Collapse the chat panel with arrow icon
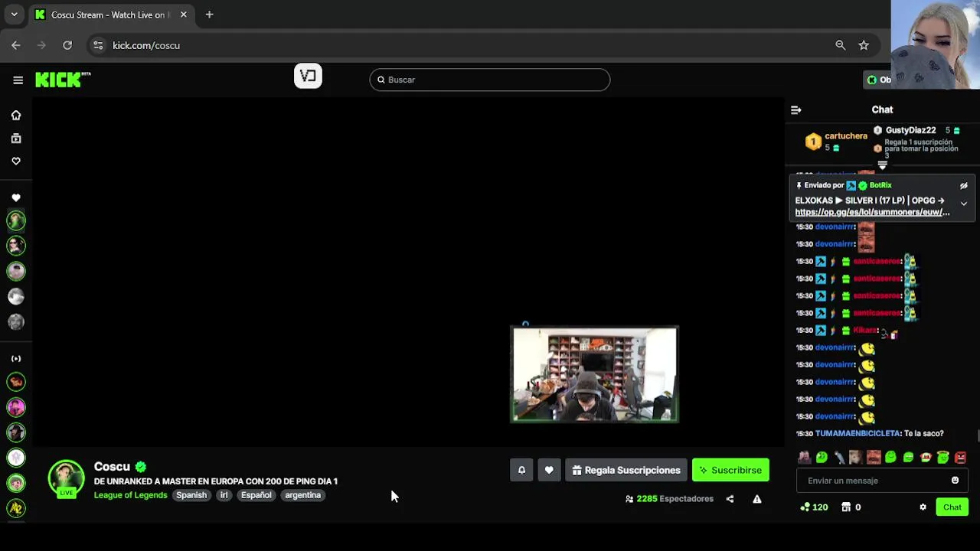 point(796,109)
